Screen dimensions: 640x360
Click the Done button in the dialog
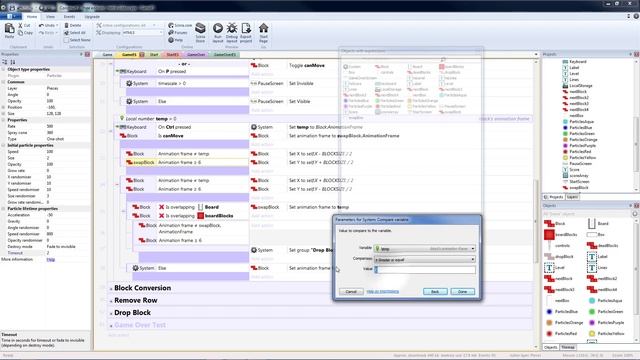click(462, 292)
